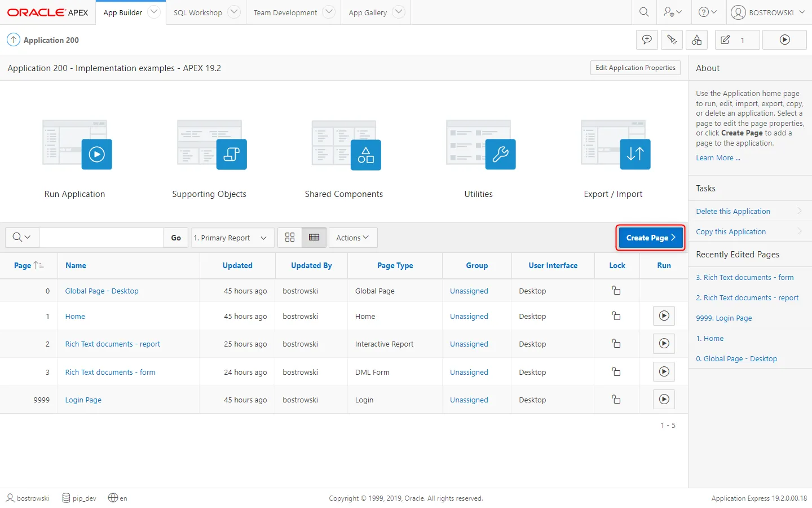812x508 pixels.
Task: Click the Create Page button
Action: 650,238
